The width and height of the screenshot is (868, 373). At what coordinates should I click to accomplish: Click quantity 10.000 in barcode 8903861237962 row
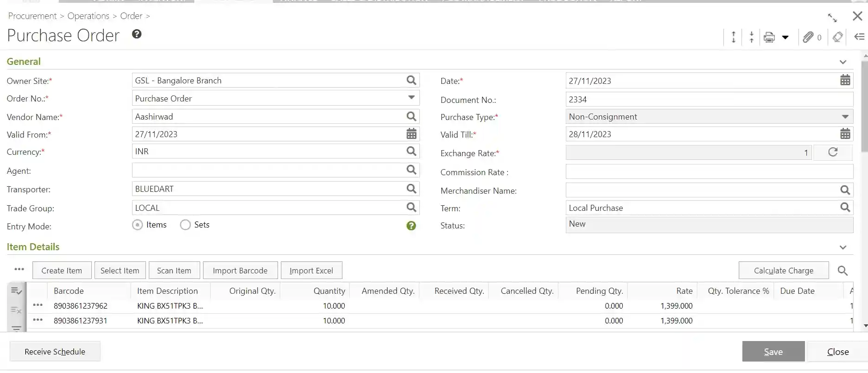click(x=334, y=306)
